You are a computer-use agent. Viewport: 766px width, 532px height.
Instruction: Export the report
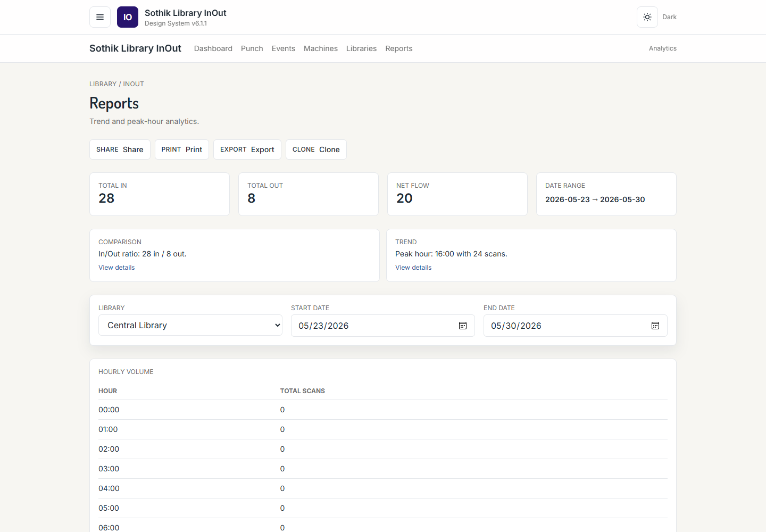click(247, 149)
